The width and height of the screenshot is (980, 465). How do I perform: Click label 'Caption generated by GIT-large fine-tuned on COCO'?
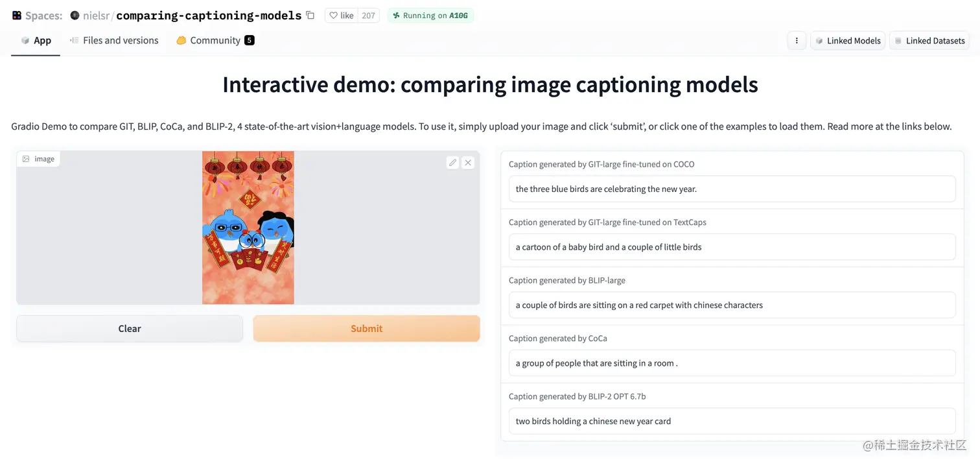601,164
